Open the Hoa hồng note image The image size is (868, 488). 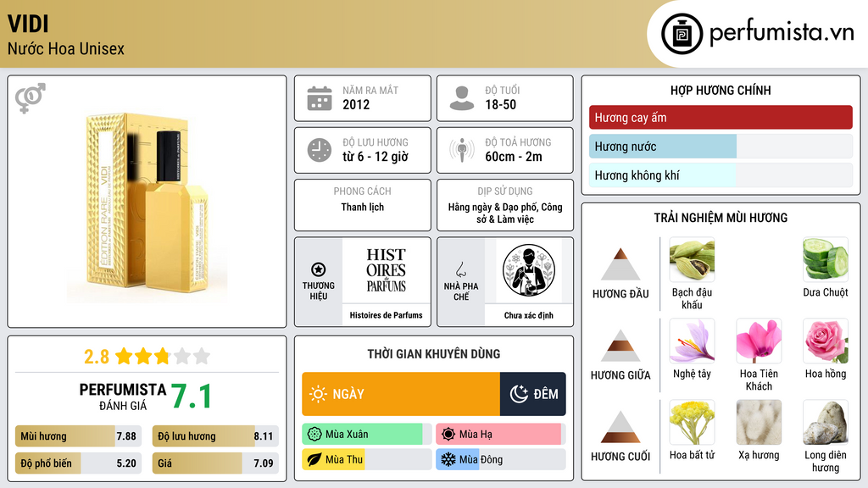click(826, 341)
